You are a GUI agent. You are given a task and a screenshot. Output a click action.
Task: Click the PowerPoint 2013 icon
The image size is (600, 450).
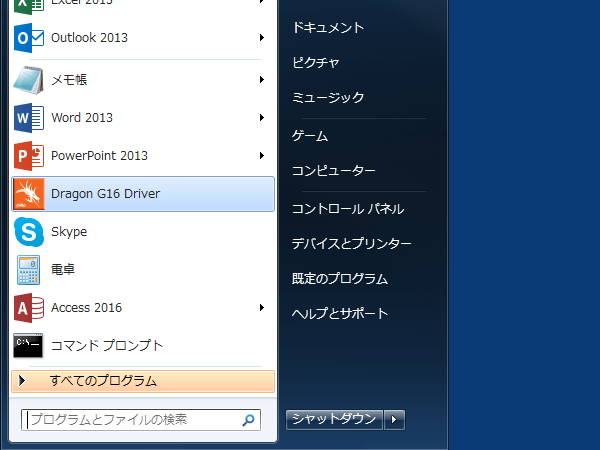tap(29, 156)
